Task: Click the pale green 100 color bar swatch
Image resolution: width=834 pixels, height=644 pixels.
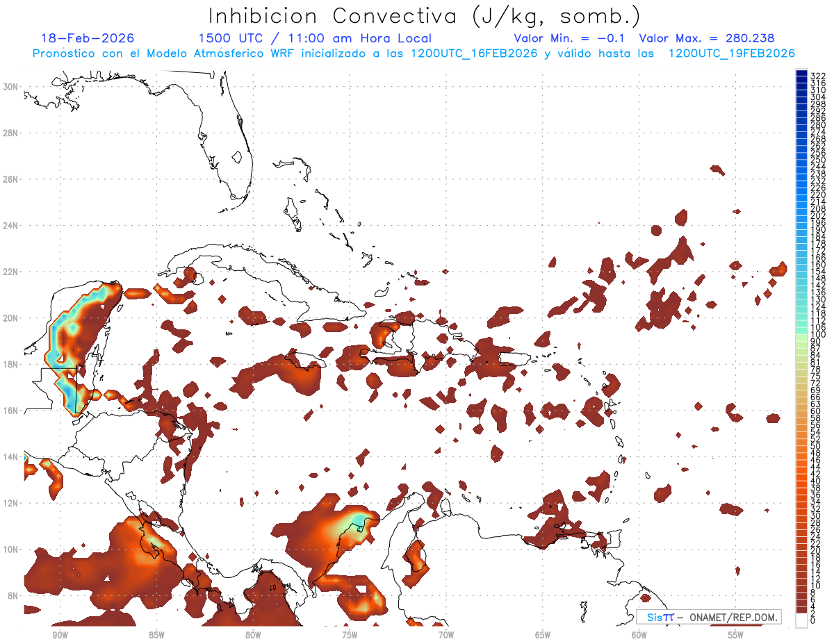Action: (x=801, y=337)
